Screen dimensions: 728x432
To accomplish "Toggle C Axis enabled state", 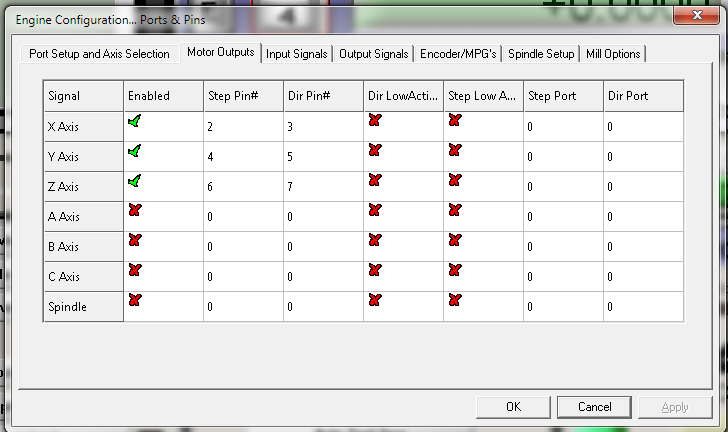I will pyautogui.click(x=135, y=270).
